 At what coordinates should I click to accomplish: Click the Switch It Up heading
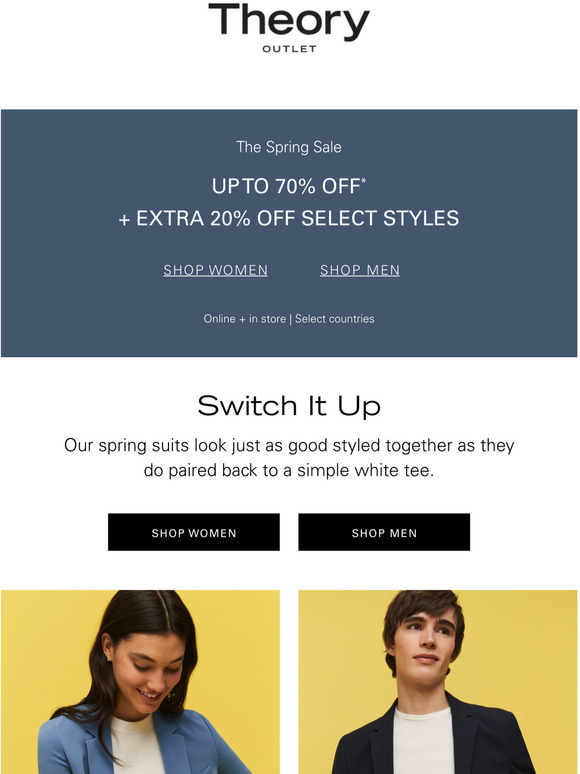coord(289,406)
